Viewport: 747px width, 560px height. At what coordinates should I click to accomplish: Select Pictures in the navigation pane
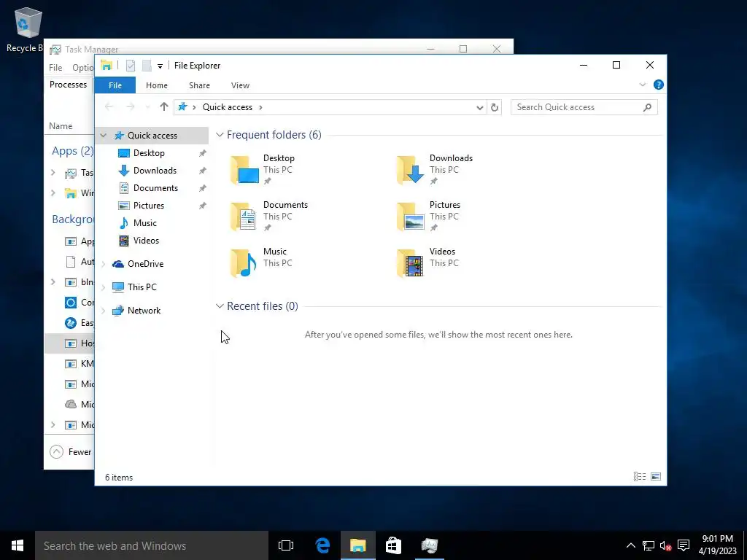pyautogui.click(x=149, y=206)
